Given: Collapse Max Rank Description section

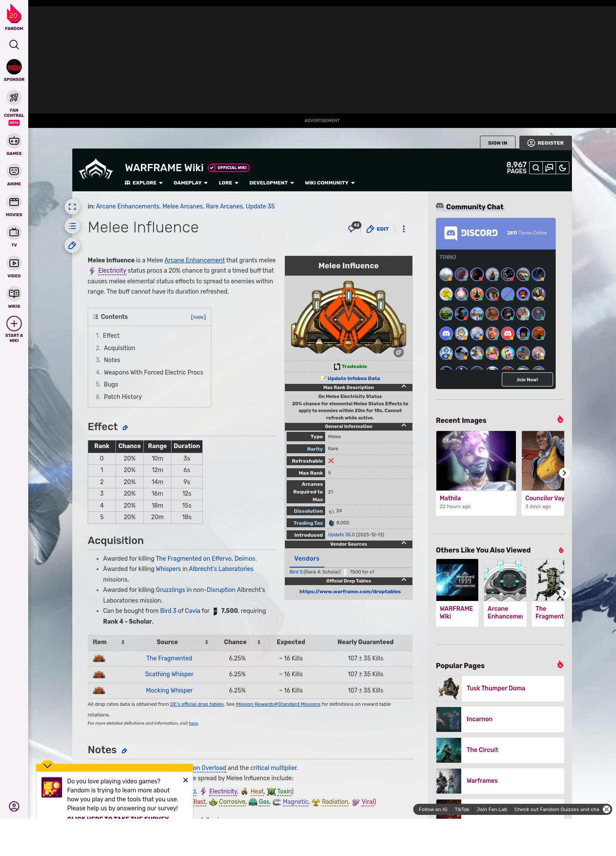Looking at the screenshot, I should coord(404,386).
